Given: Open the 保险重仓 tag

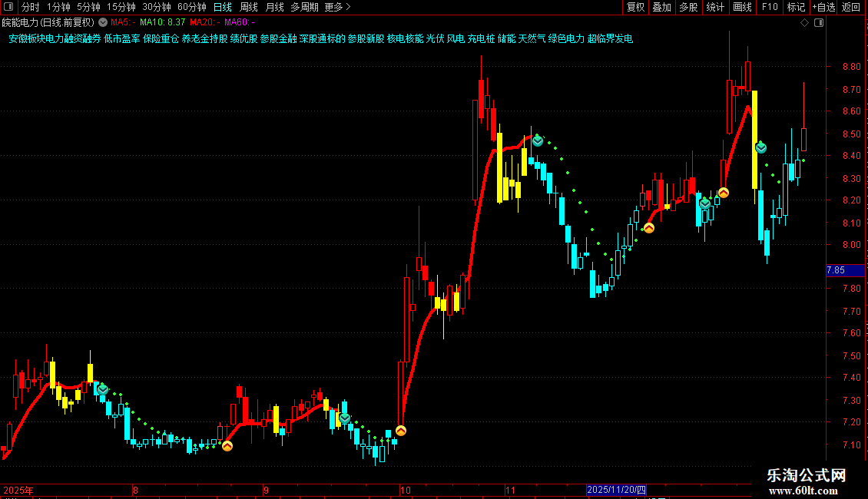Looking at the screenshot, I should click(161, 38).
